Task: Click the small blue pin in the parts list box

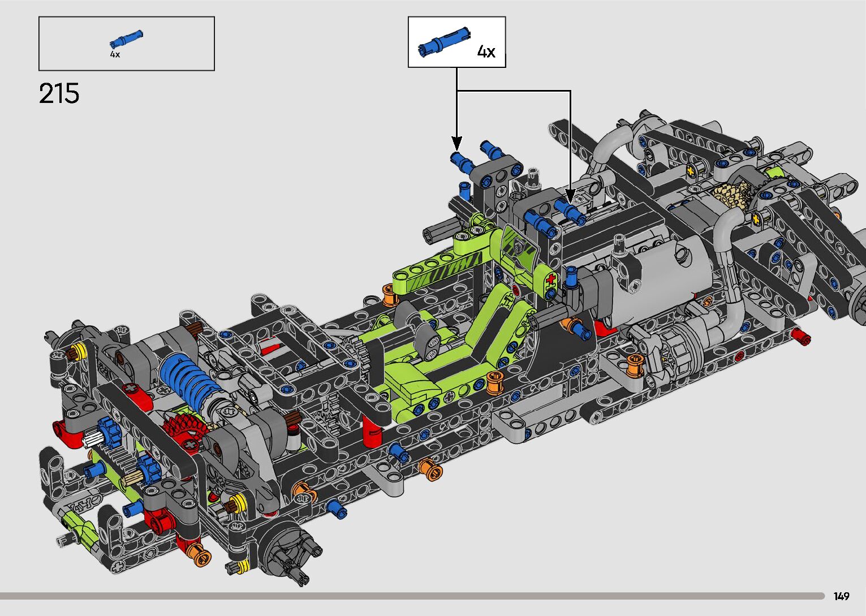Action: pyautogui.click(x=126, y=39)
